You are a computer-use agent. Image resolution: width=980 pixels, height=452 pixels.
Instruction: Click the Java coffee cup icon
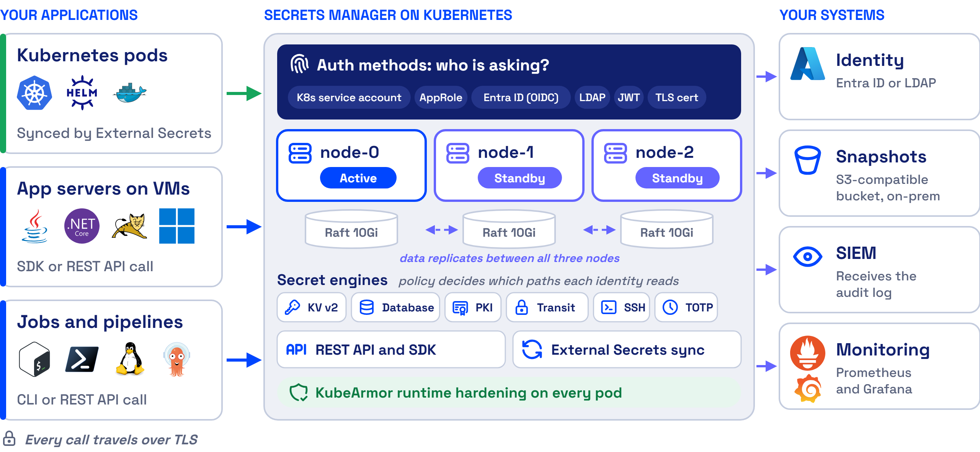point(34,226)
